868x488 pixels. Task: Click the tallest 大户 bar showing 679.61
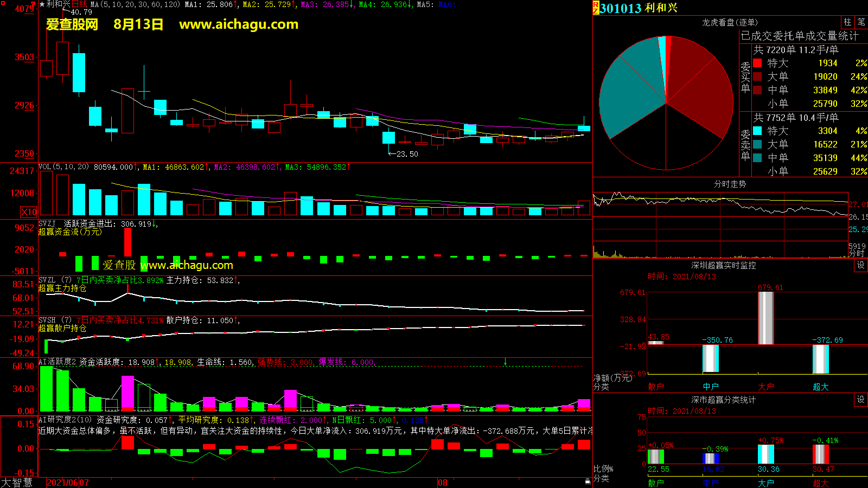click(765, 318)
